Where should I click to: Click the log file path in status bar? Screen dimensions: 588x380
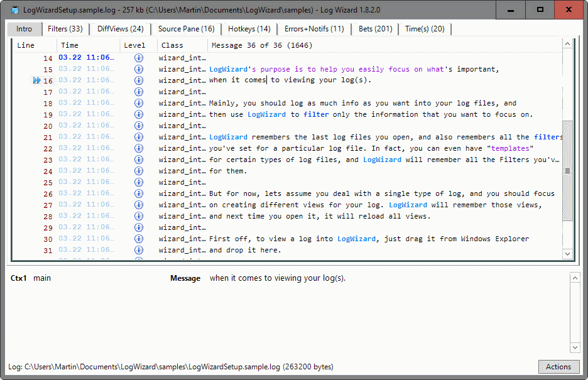[171, 367]
